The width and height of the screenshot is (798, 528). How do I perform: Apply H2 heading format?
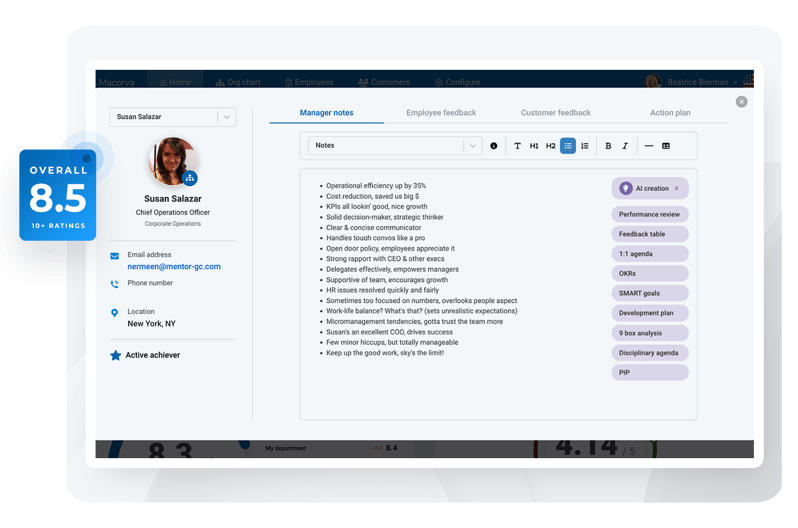(551, 146)
